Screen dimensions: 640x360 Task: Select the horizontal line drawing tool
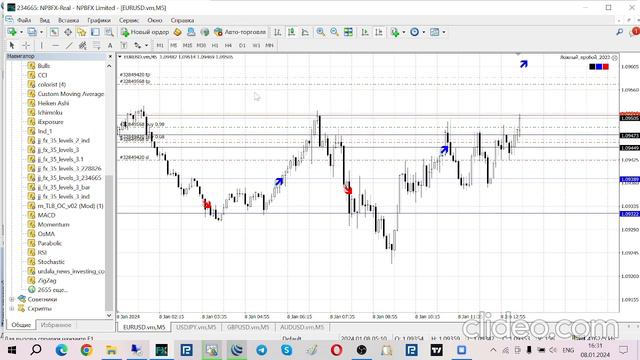click(55, 45)
